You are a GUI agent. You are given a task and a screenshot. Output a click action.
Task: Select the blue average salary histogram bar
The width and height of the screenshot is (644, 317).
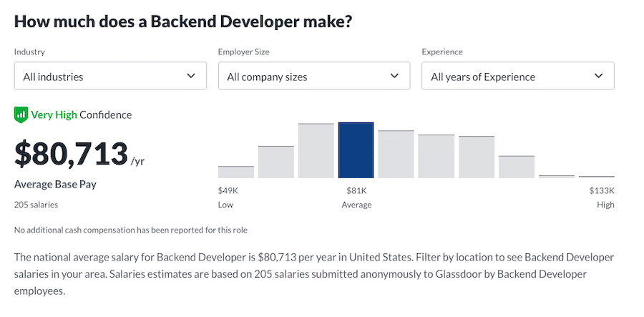356,150
